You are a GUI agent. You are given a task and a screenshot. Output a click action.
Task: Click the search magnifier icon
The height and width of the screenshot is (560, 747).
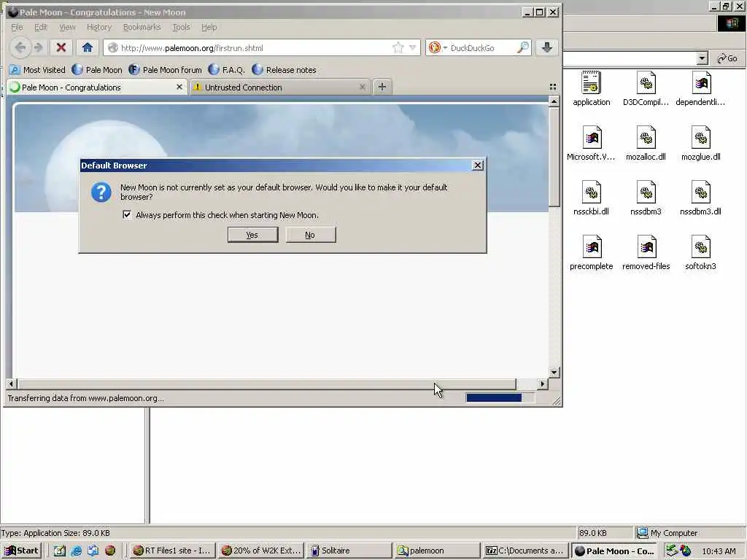coord(523,47)
